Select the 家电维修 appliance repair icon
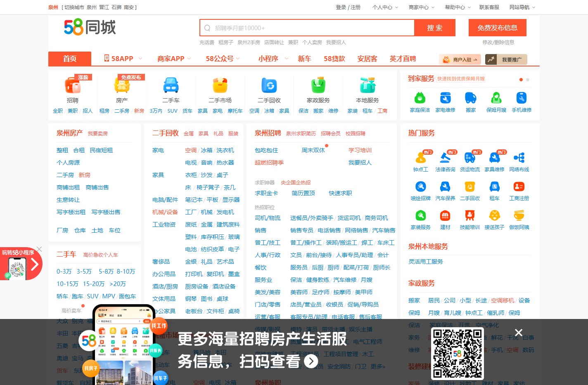This screenshot has height=385, width=588. [445, 98]
